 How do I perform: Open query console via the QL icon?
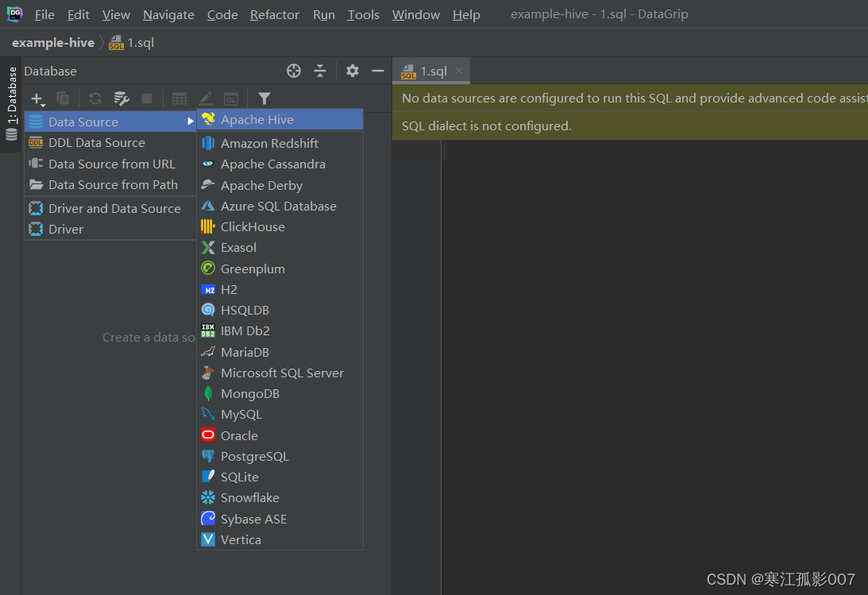tap(231, 99)
